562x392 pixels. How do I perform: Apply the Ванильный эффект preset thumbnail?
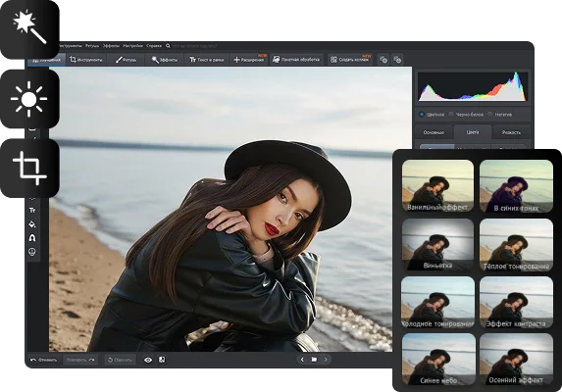pos(437,186)
